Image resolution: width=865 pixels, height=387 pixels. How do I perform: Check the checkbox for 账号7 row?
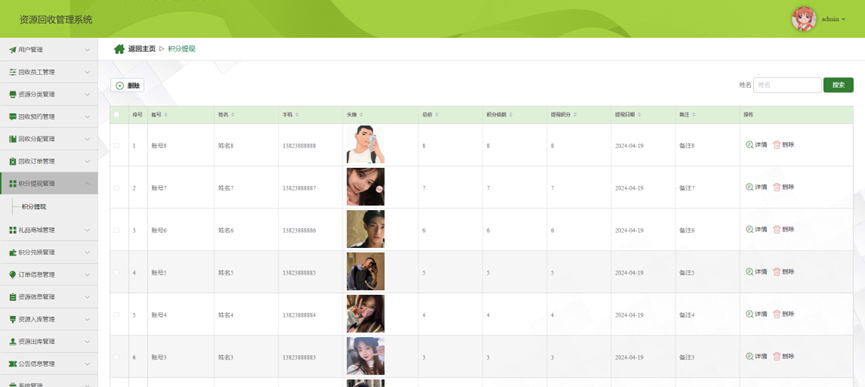coord(116,188)
